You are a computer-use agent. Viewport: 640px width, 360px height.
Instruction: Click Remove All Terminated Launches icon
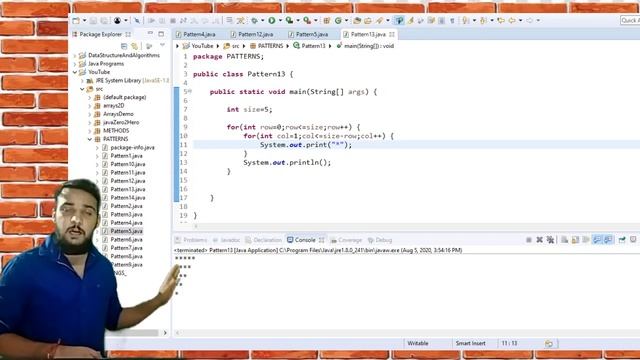[x=550, y=240]
